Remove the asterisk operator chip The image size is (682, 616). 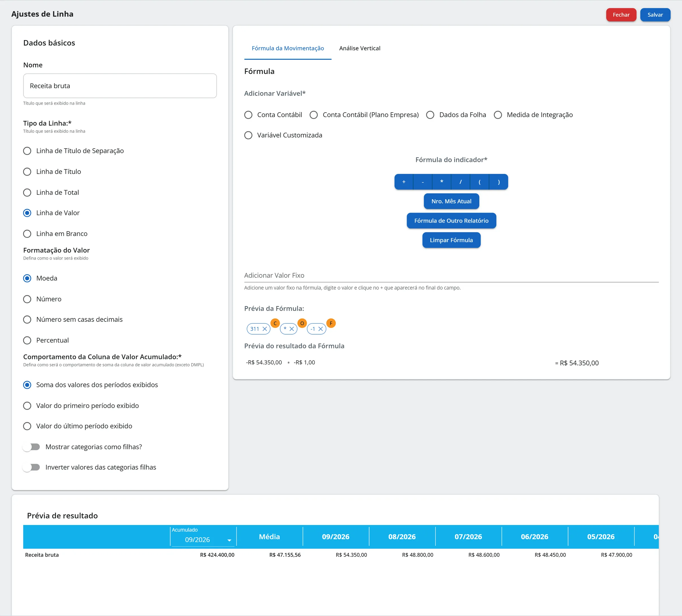coord(292,329)
